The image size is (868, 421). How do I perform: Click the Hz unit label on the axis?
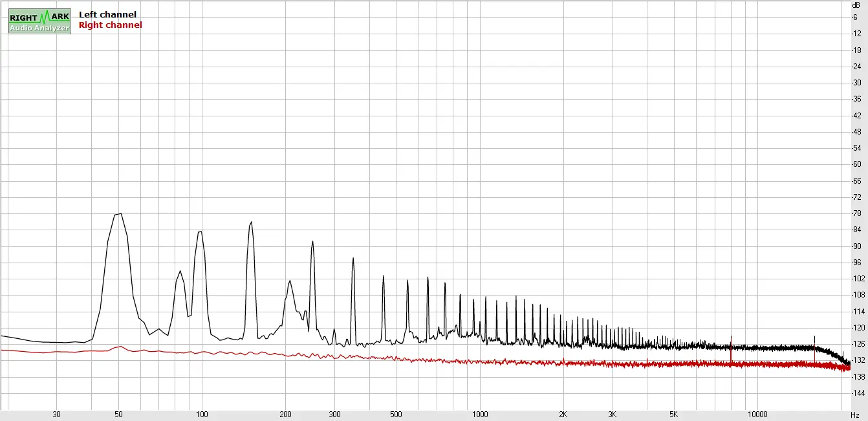[x=855, y=415]
